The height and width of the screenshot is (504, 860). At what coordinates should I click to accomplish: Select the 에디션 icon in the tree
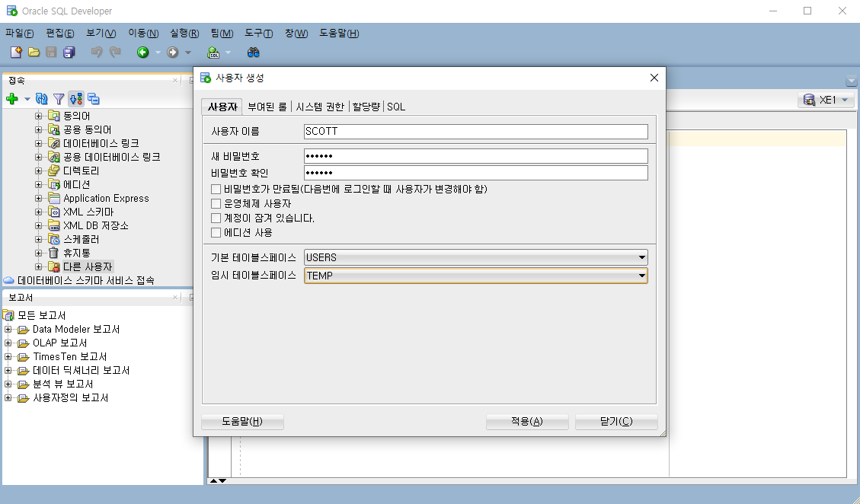point(54,184)
